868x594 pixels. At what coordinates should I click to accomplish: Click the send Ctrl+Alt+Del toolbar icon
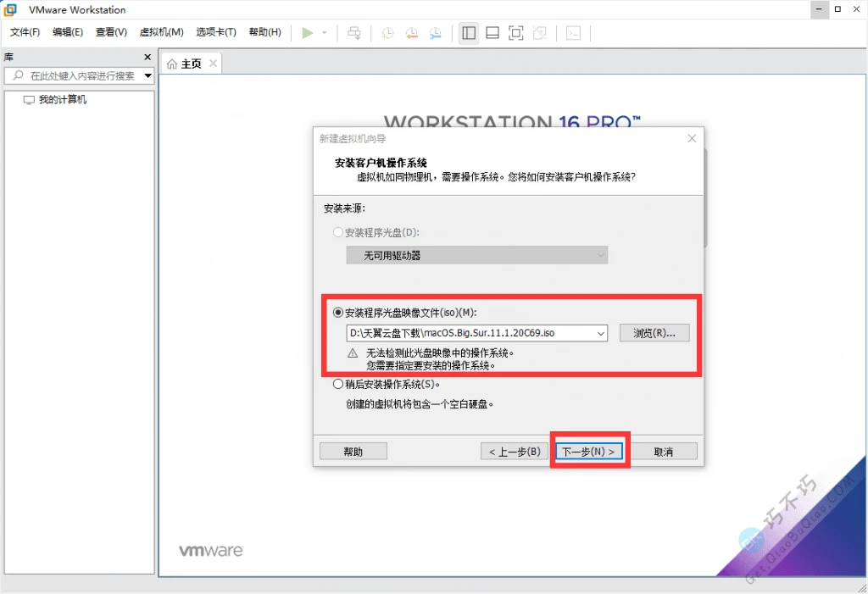[353, 33]
